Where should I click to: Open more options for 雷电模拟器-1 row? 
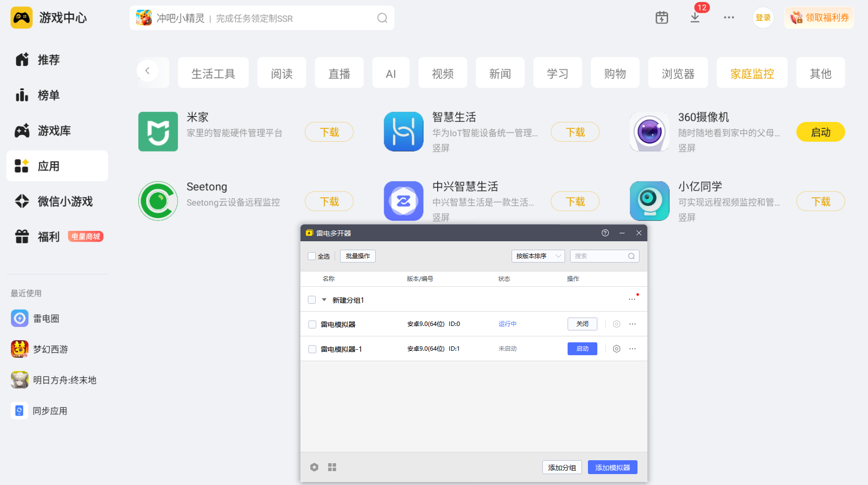[x=633, y=349]
